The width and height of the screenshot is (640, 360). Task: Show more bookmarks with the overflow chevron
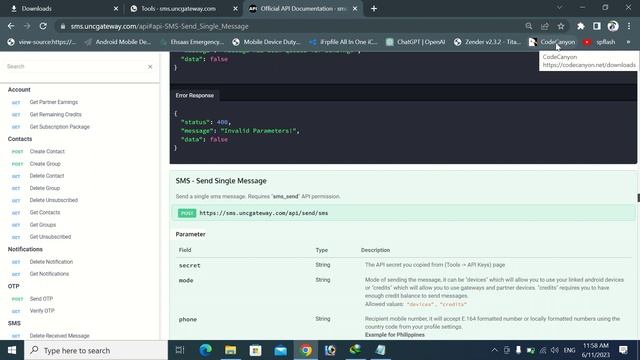(629, 42)
